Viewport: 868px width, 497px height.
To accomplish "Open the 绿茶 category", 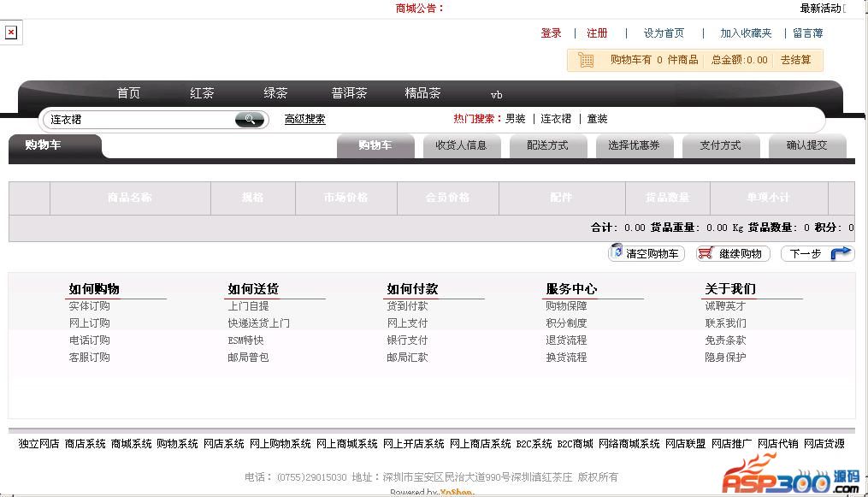I will [275, 93].
